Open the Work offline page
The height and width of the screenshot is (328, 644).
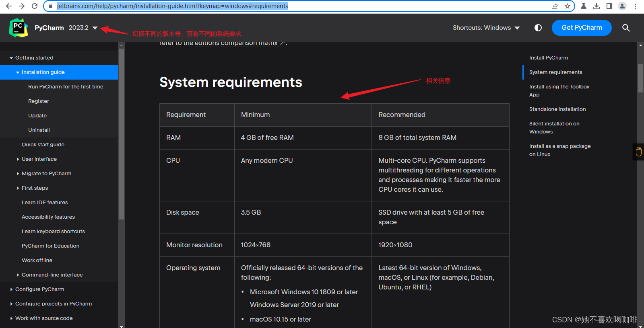37,260
